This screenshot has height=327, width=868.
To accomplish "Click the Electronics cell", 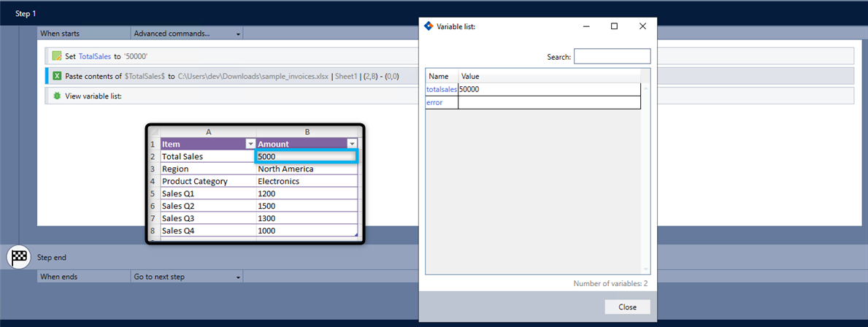I will pos(307,181).
